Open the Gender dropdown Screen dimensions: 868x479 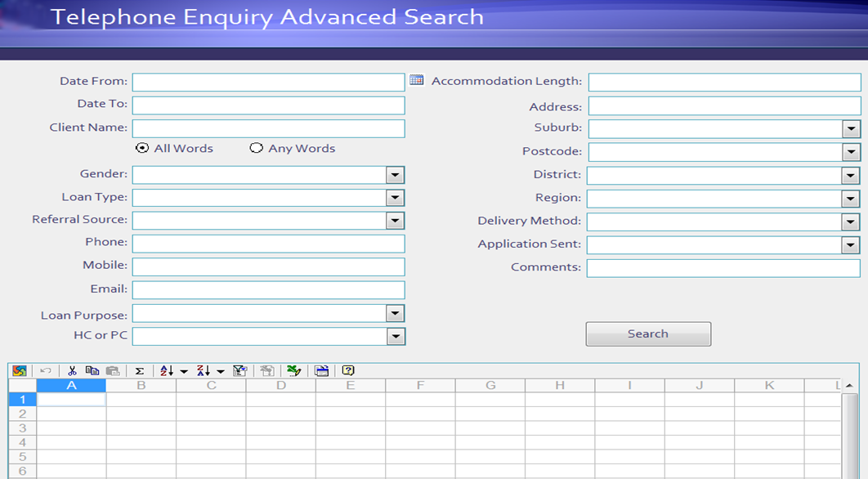coord(396,174)
